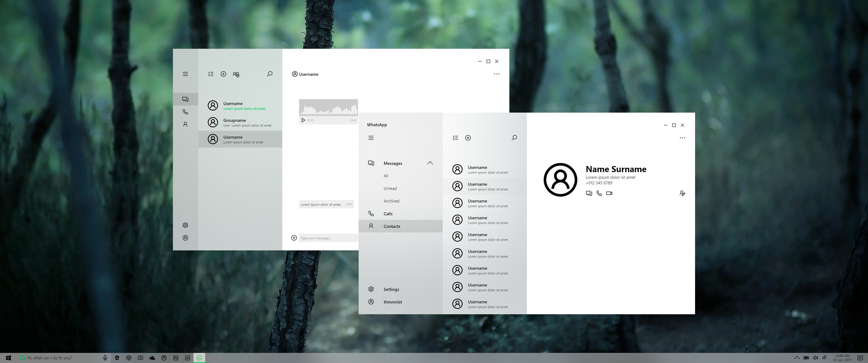
Task: Open the Action Center notifications icon
Action: [860, 358]
